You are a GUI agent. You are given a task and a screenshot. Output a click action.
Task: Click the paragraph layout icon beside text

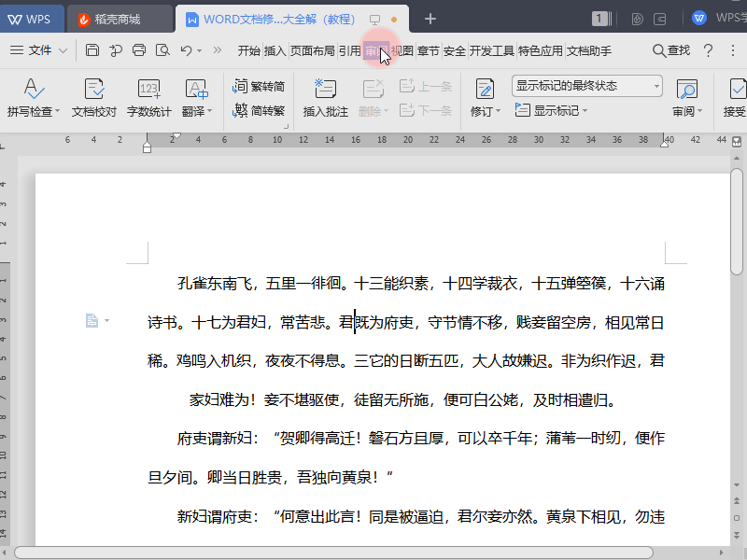(x=92, y=320)
